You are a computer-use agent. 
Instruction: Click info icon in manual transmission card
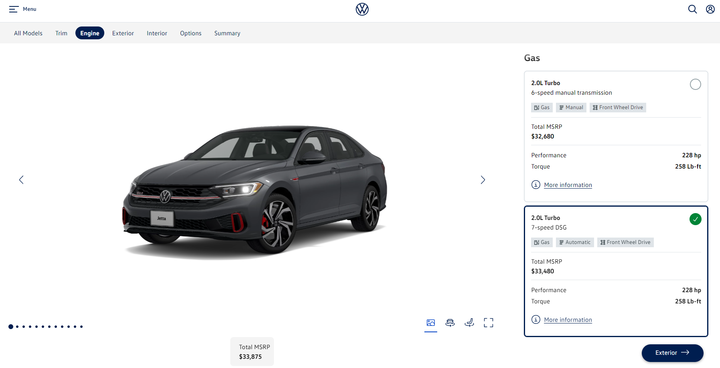point(535,185)
